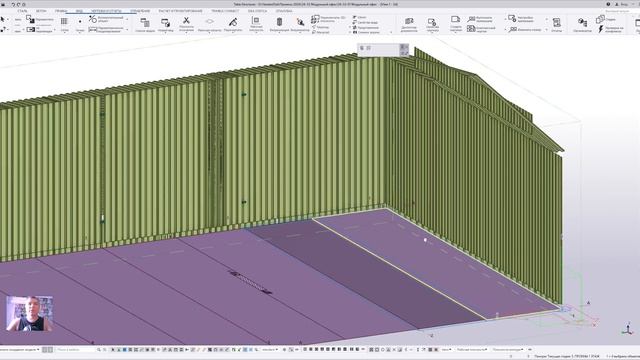The width and height of the screenshot is (640, 360).
Task: Click the magnifier search icon in bottom toolbar
Action: (99, 350)
